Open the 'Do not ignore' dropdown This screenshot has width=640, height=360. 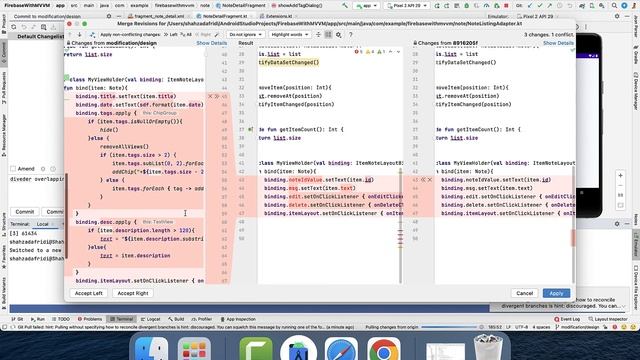[245, 35]
